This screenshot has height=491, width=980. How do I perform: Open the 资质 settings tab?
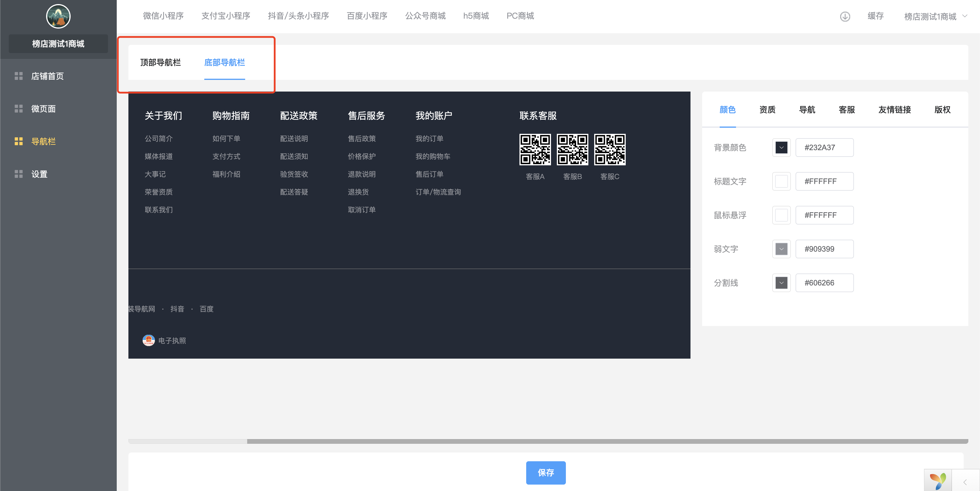point(767,109)
